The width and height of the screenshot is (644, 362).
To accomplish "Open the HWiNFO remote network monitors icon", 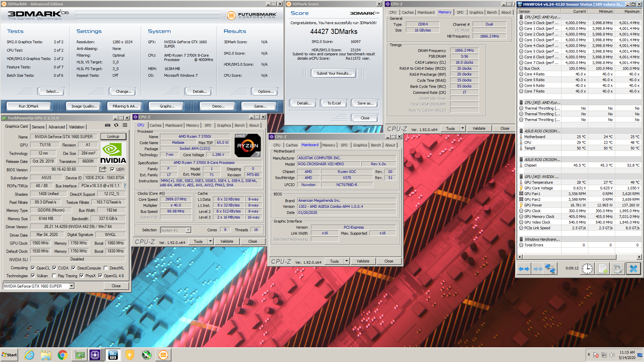I will 550,268.
